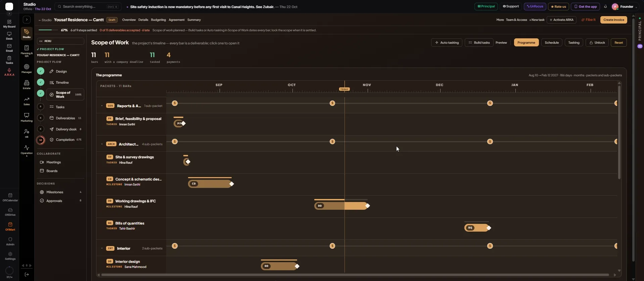This screenshot has width=644, height=281.
Task: Click the Auto tasking button
Action: tap(447, 43)
